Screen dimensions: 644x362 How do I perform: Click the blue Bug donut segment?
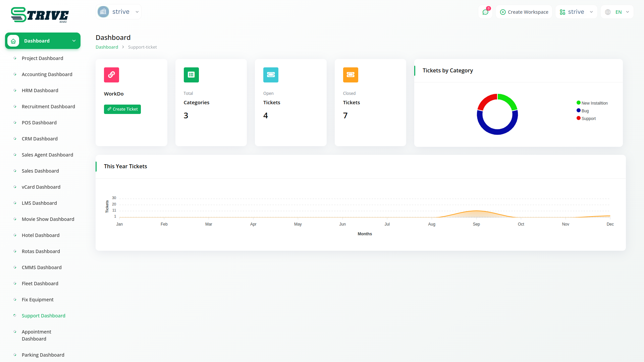click(x=497, y=131)
